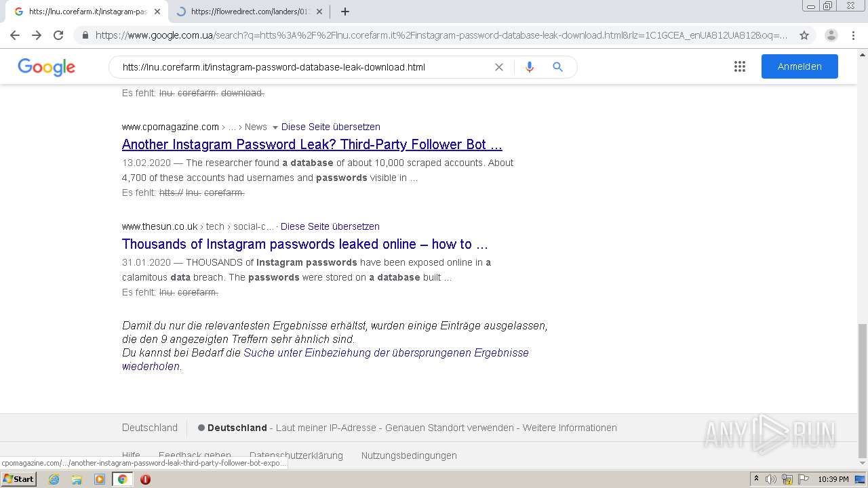868x488 pixels.
Task: Submit search with the magnifier icon
Action: [x=557, y=67]
